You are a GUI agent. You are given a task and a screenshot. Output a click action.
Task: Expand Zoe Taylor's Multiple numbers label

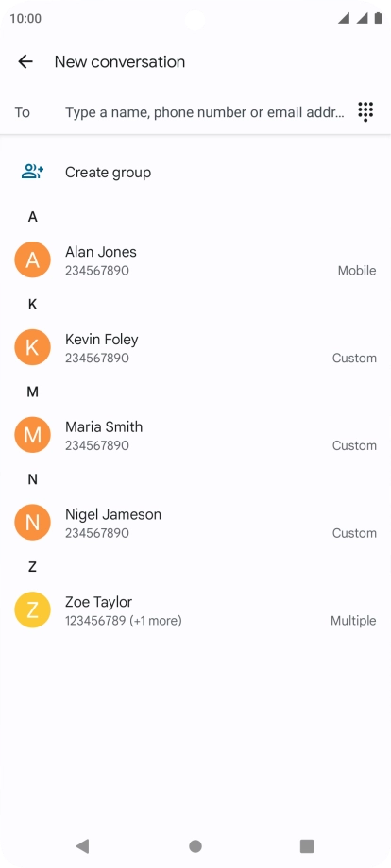tap(353, 621)
